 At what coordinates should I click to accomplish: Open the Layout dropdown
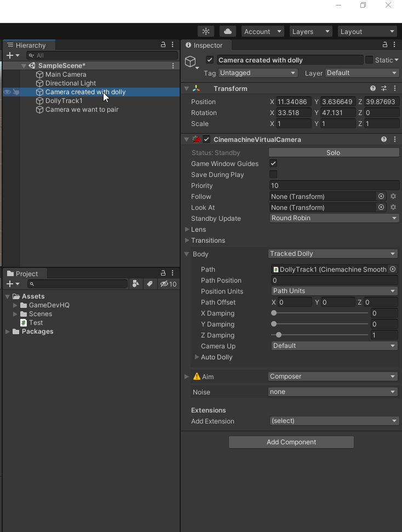pyautogui.click(x=367, y=32)
